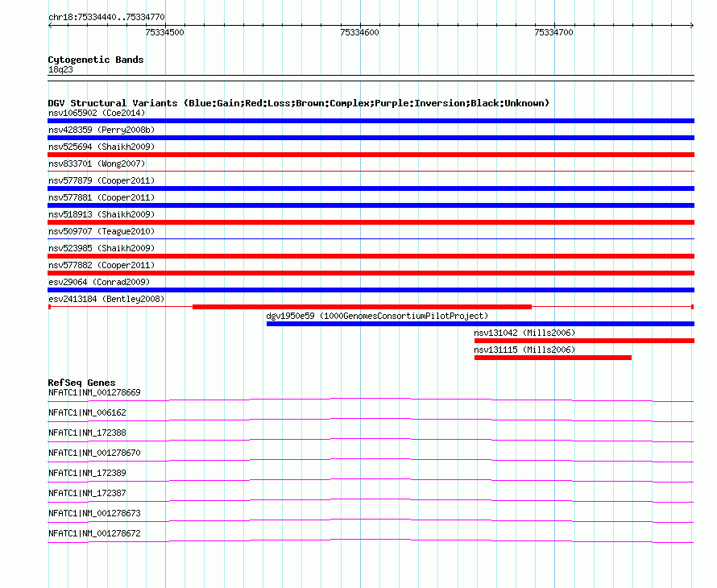Click the 75334500 ruler position label
Screen dimensions: 717x588
(x=164, y=32)
